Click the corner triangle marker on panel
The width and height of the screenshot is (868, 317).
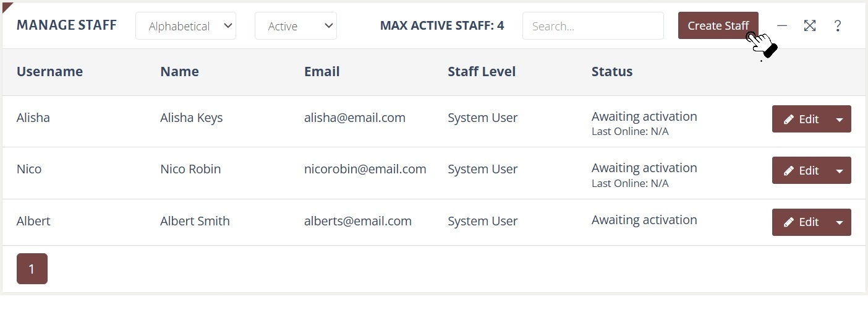point(6,6)
